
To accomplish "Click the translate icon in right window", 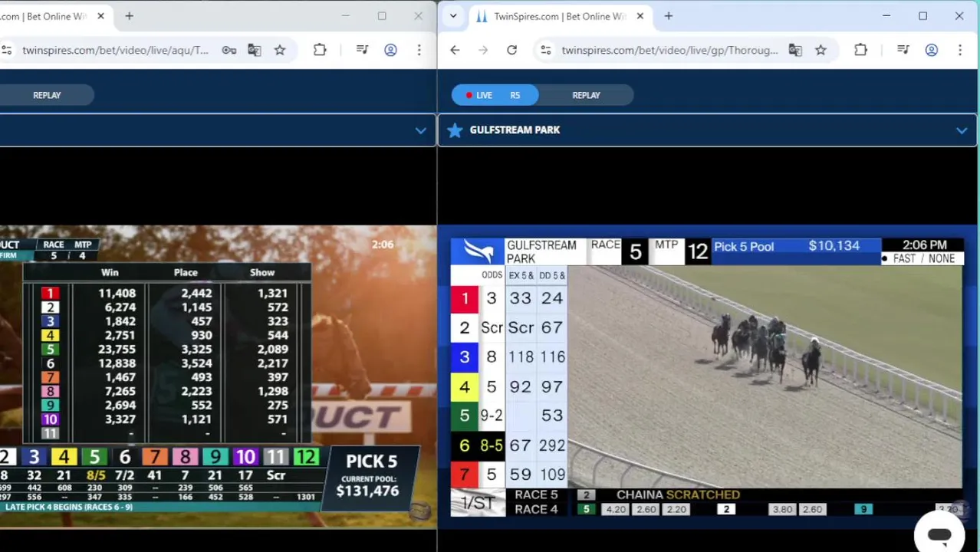I will (x=795, y=50).
